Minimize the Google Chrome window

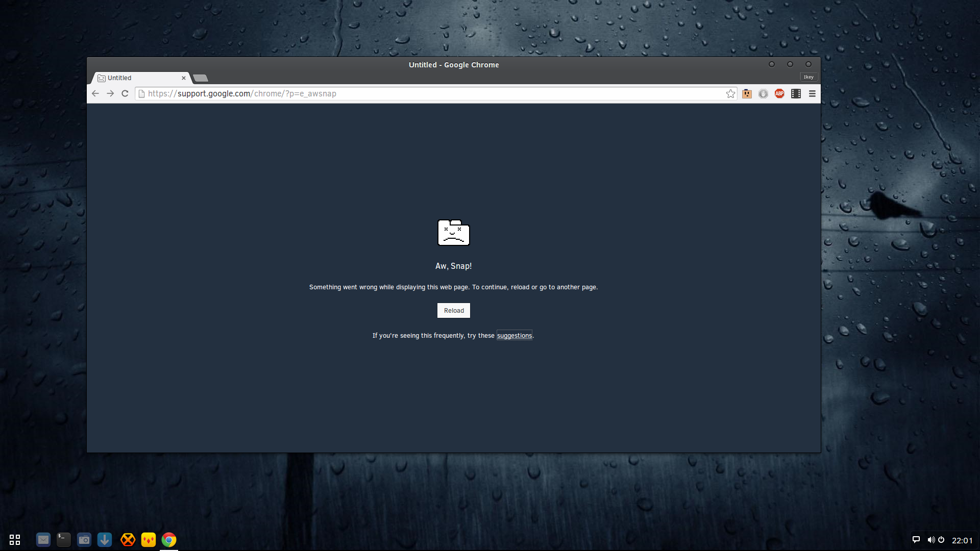[772, 64]
